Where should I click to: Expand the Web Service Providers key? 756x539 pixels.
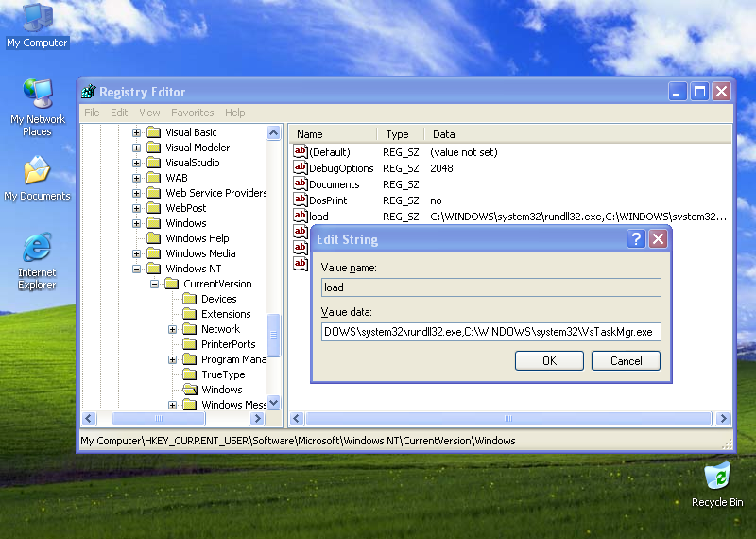tap(136, 193)
